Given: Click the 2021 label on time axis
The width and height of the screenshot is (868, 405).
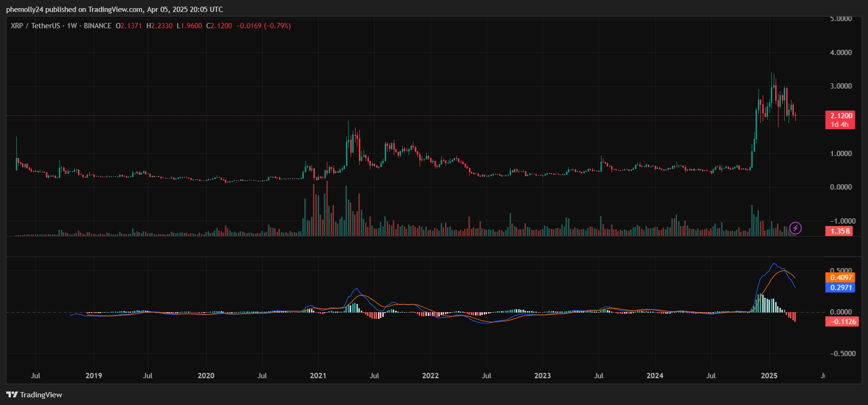Looking at the screenshot, I should pyautogui.click(x=318, y=375).
